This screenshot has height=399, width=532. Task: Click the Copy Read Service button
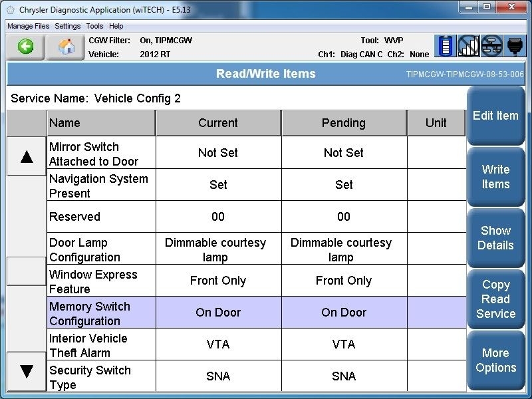click(495, 299)
